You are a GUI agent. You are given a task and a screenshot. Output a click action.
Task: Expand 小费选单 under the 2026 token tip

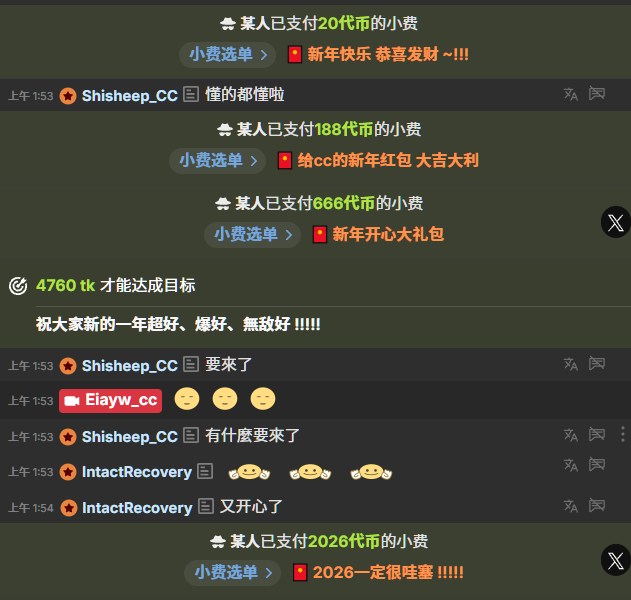coord(233,572)
